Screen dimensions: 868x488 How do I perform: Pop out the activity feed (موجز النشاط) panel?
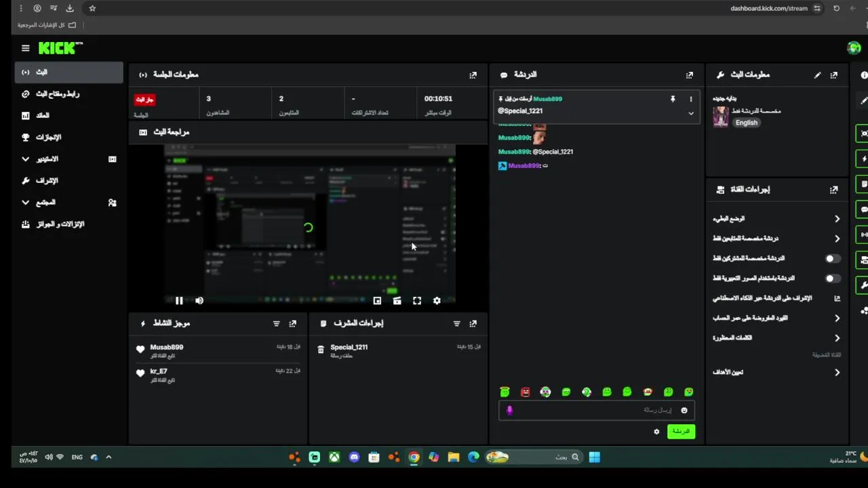(x=293, y=324)
